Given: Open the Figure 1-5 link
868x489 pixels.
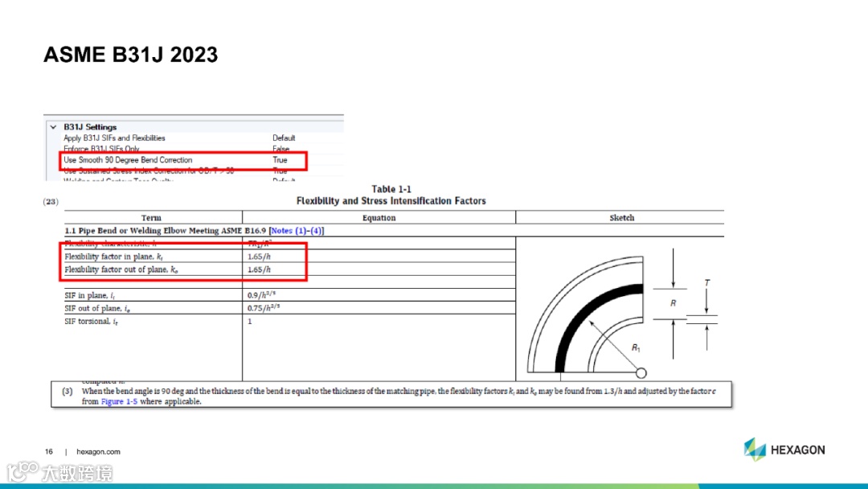Looking at the screenshot, I should point(119,401).
